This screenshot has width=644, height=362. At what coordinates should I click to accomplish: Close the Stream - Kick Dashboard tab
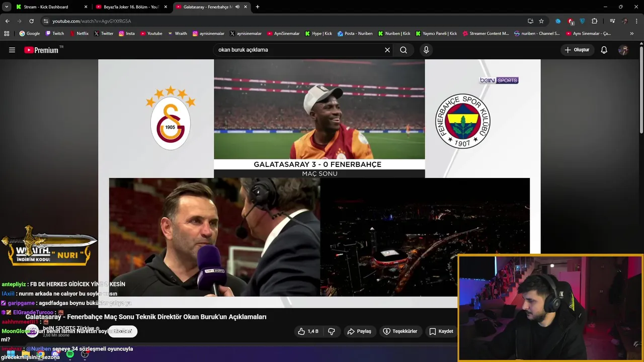[86, 7]
